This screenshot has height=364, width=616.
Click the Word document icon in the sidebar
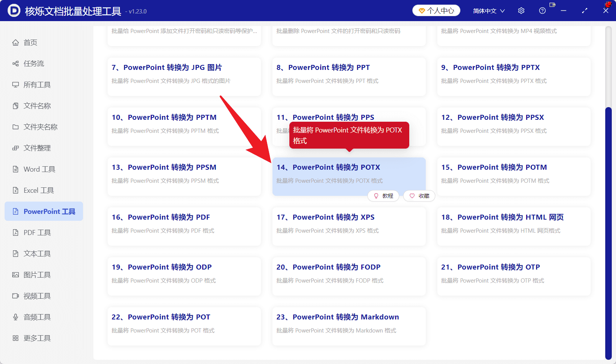[15, 169]
